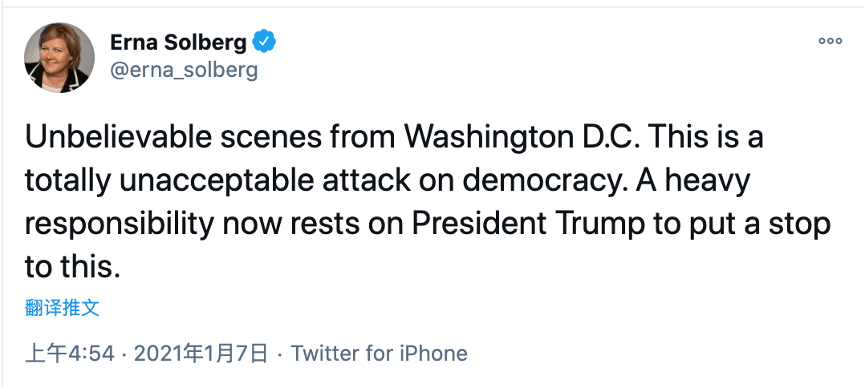Open the three-dot more options menu
The width and height of the screenshot is (866, 389).
click(x=830, y=41)
